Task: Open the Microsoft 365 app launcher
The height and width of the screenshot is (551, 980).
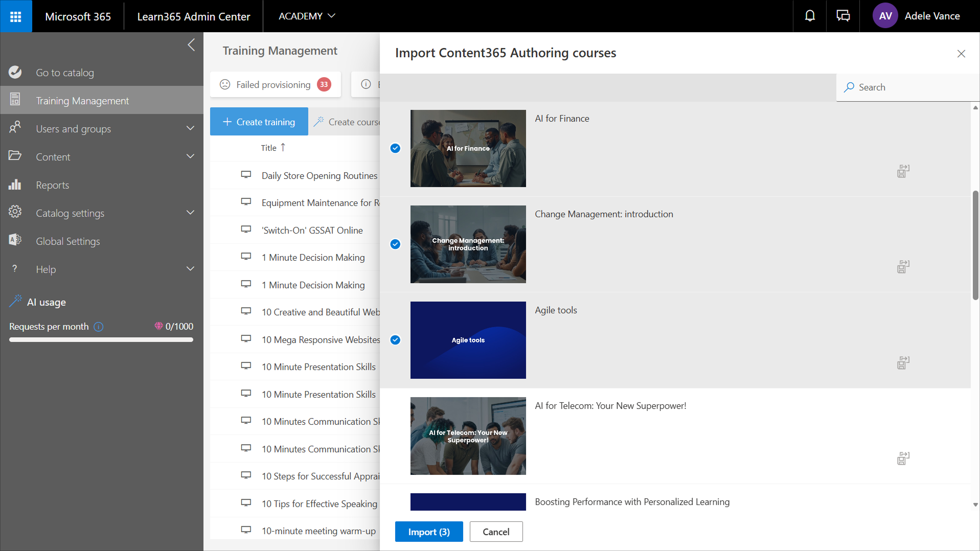Action: pyautogui.click(x=16, y=16)
